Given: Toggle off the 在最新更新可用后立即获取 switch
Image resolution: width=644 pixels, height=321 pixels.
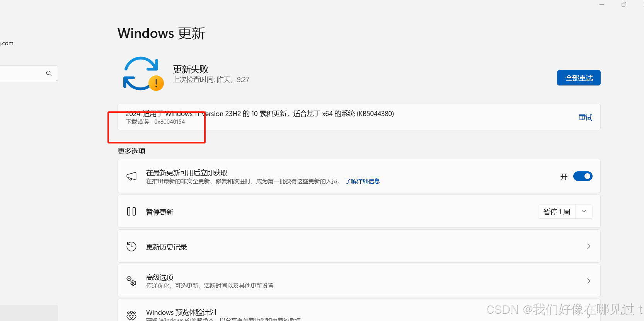Looking at the screenshot, I should tap(583, 176).
